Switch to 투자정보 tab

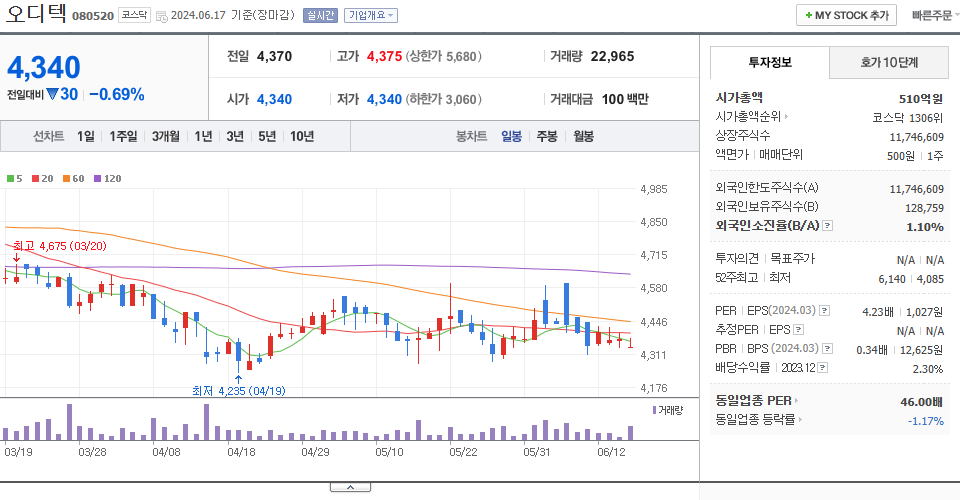(770, 62)
